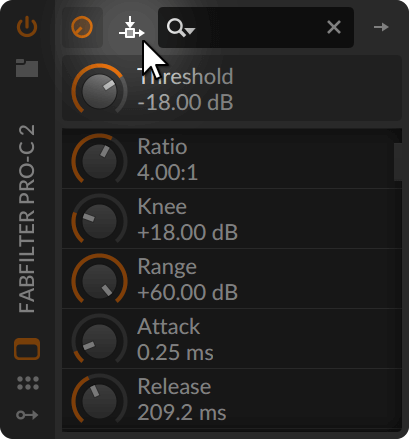409x439 pixels.
Task: Click into the parameter search field
Action: (x=256, y=27)
